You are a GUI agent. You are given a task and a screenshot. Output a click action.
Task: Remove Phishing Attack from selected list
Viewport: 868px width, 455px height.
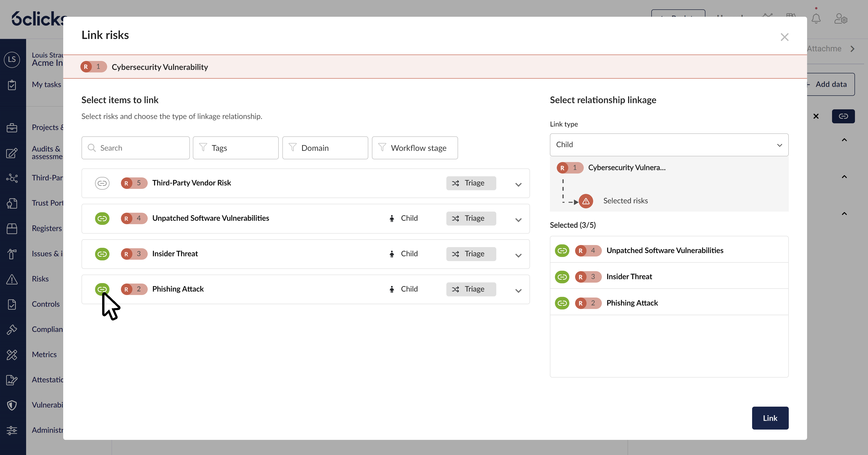coord(562,303)
